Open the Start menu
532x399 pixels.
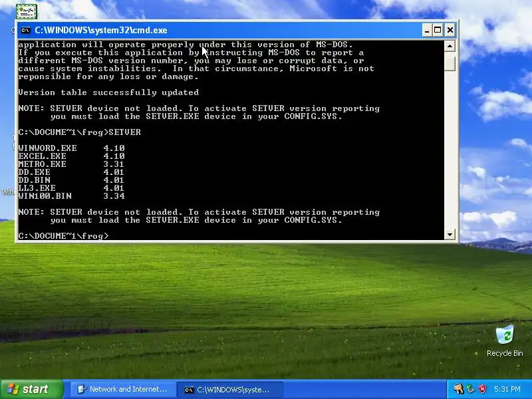31,389
